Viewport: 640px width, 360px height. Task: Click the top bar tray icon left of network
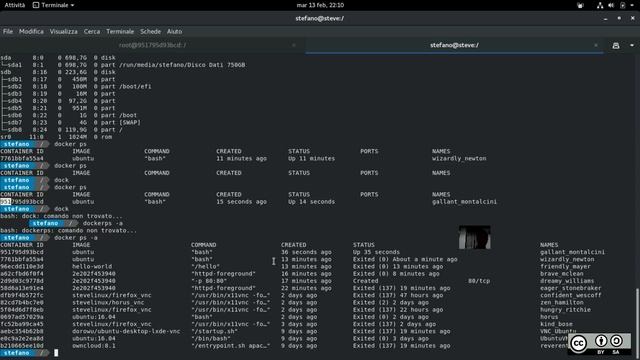point(580,5)
